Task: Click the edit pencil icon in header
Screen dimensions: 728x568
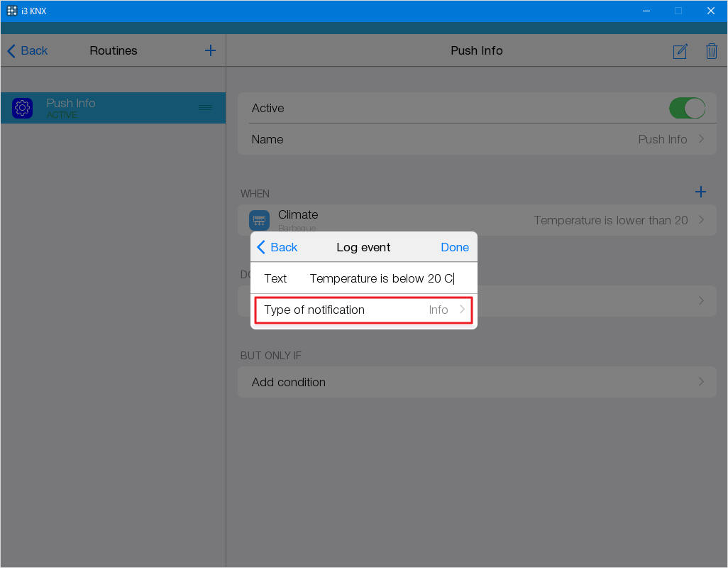Action: click(680, 51)
